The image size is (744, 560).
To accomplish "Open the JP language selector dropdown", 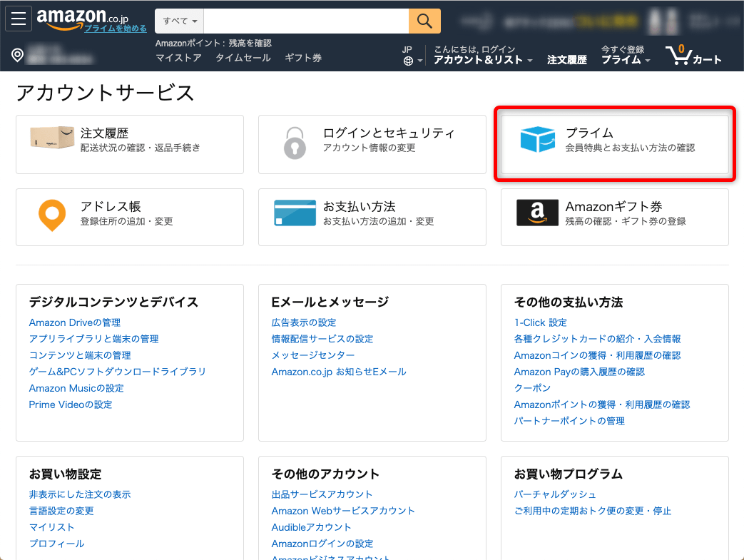I will click(412, 56).
